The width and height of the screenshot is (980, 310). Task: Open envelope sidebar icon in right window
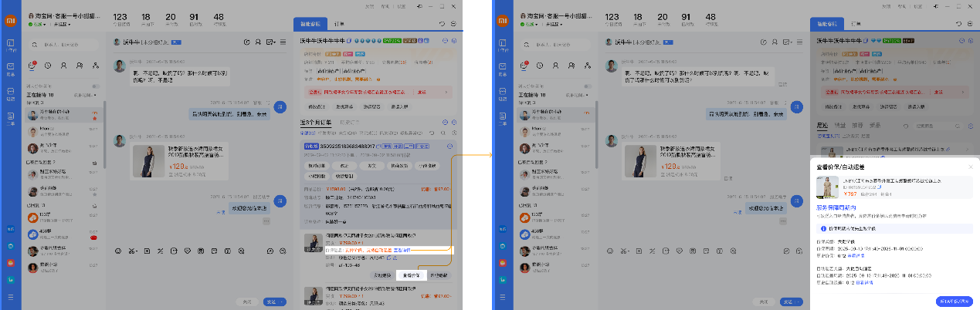[x=503, y=68]
